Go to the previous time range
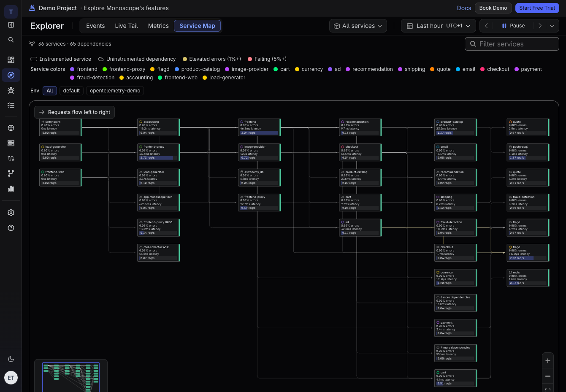This screenshot has height=392, width=566. (x=486, y=26)
